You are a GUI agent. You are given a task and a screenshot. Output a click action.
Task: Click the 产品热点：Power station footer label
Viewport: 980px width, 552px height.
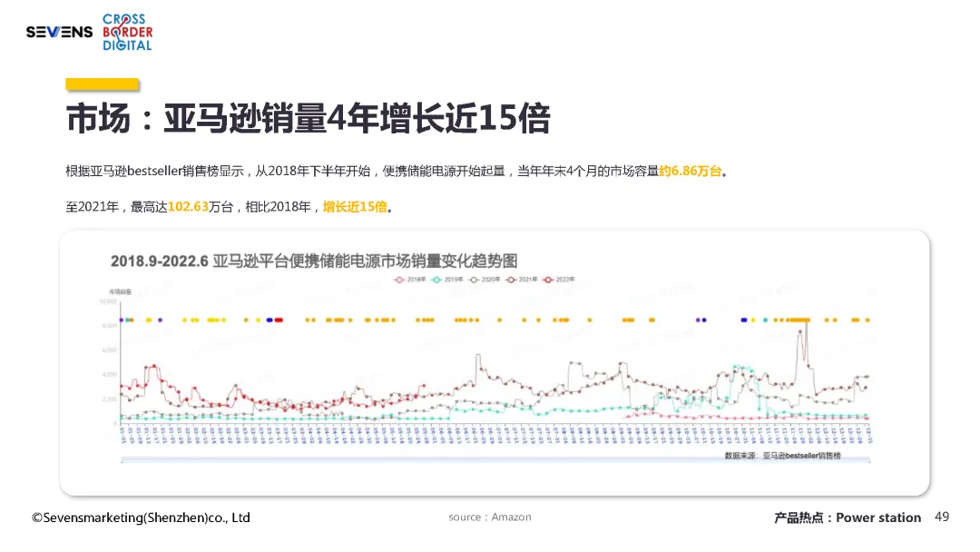[x=848, y=517]
